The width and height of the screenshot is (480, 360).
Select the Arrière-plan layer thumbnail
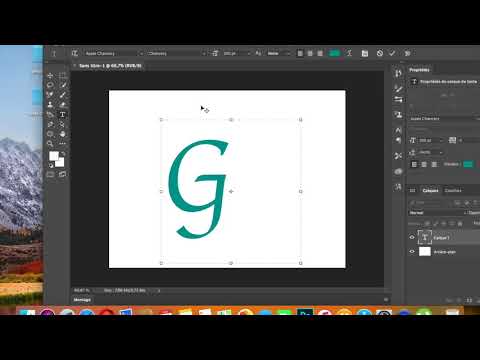coord(425,252)
